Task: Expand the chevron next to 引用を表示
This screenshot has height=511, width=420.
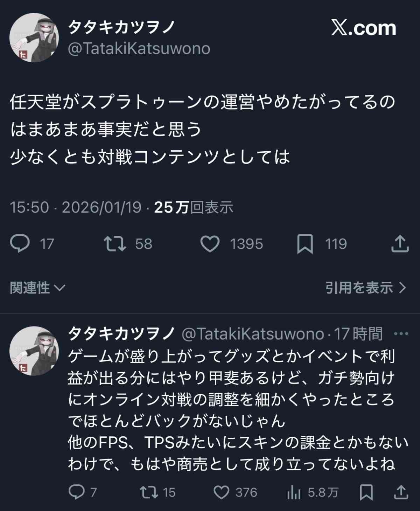Action: click(403, 288)
